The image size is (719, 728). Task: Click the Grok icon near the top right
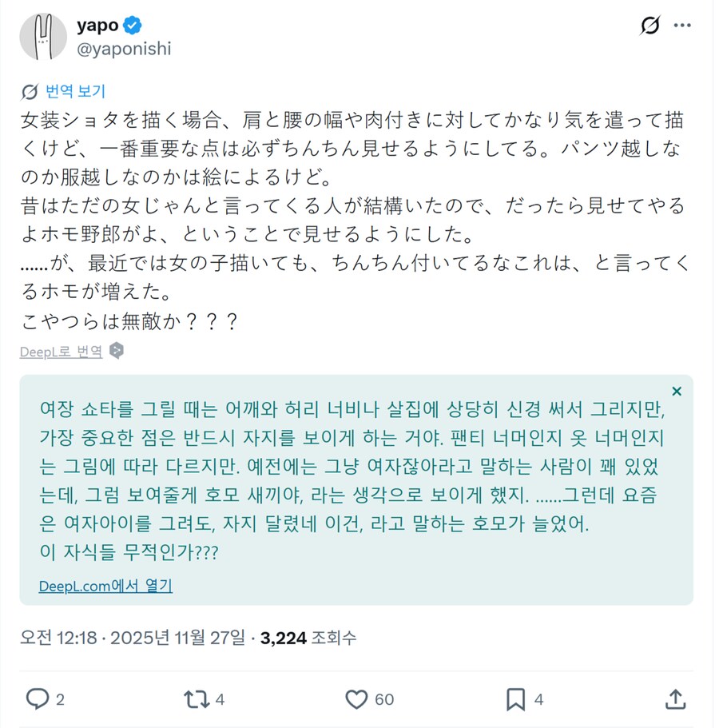tap(649, 26)
